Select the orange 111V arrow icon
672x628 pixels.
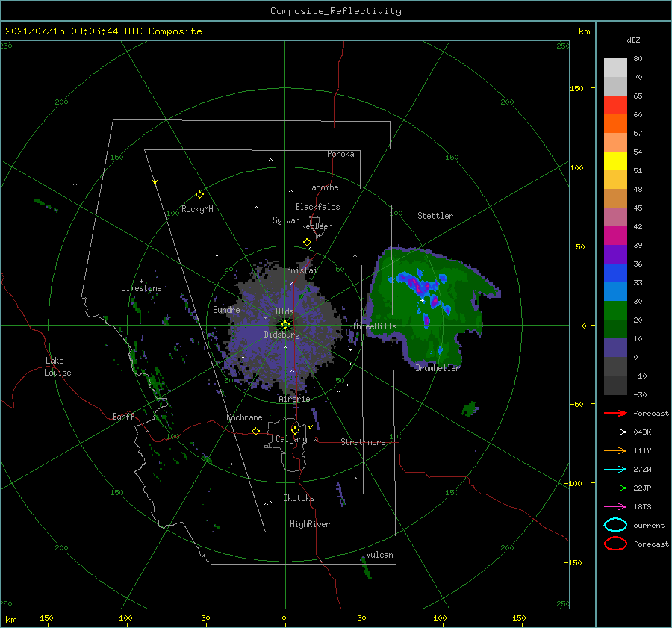pos(615,450)
